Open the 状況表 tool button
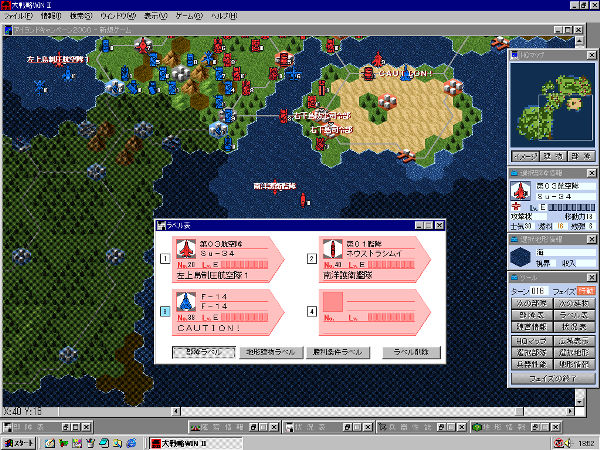The width and height of the screenshot is (600, 450). point(574,327)
